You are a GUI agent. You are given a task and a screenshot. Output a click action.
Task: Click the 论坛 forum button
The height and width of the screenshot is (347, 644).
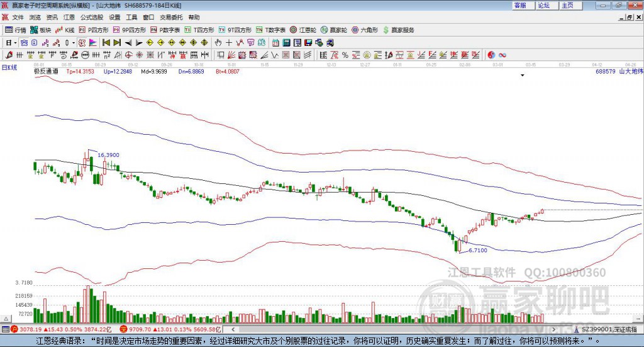pos(547,5)
